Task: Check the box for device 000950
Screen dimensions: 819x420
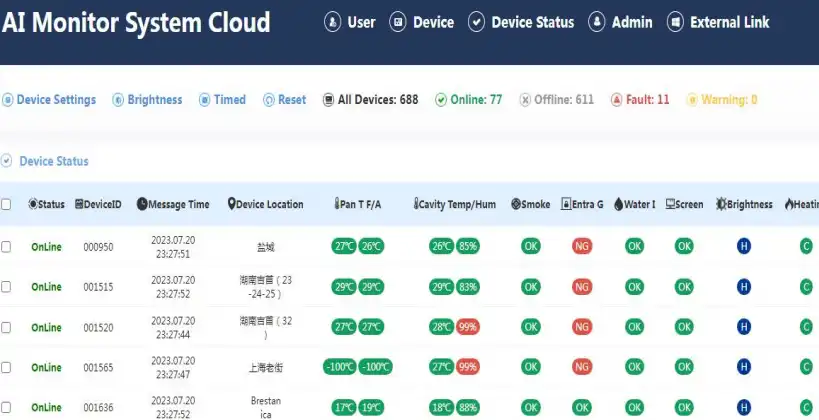Action: 7,246
